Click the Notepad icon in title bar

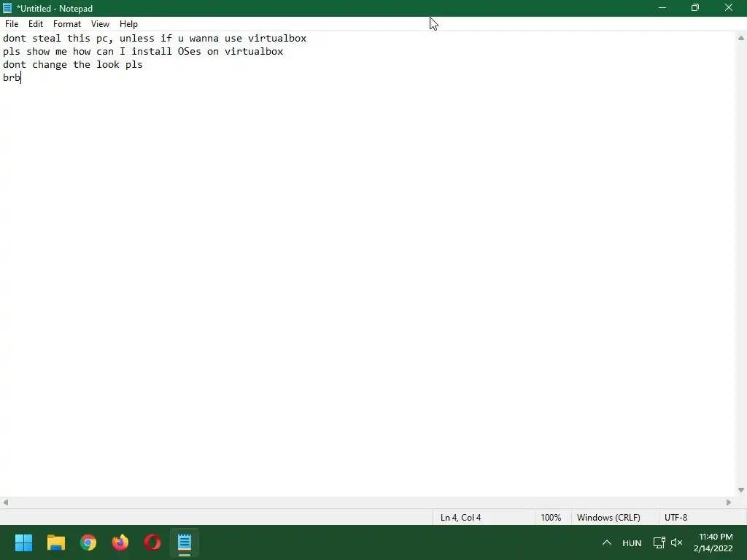(7, 8)
